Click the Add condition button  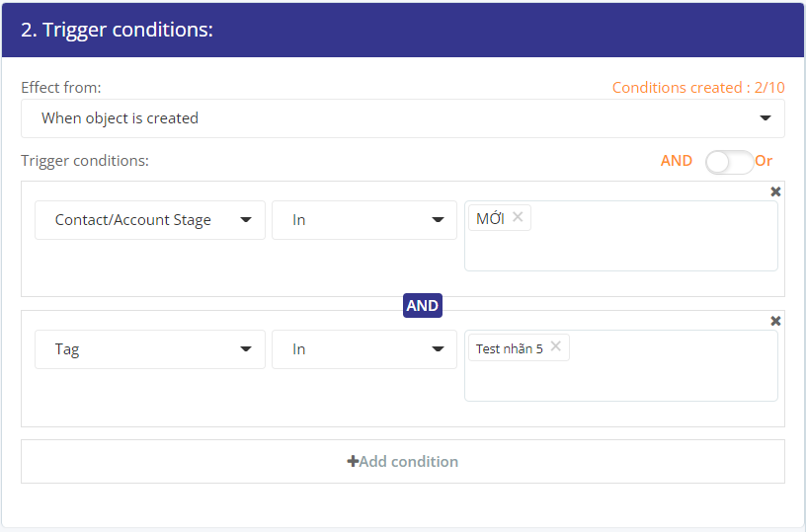tap(402, 461)
